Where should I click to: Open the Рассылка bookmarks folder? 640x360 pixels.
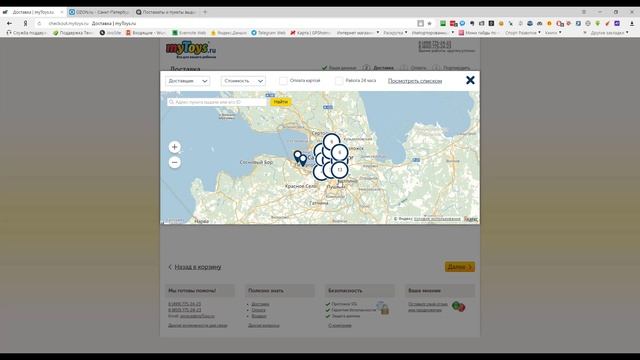click(x=395, y=33)
